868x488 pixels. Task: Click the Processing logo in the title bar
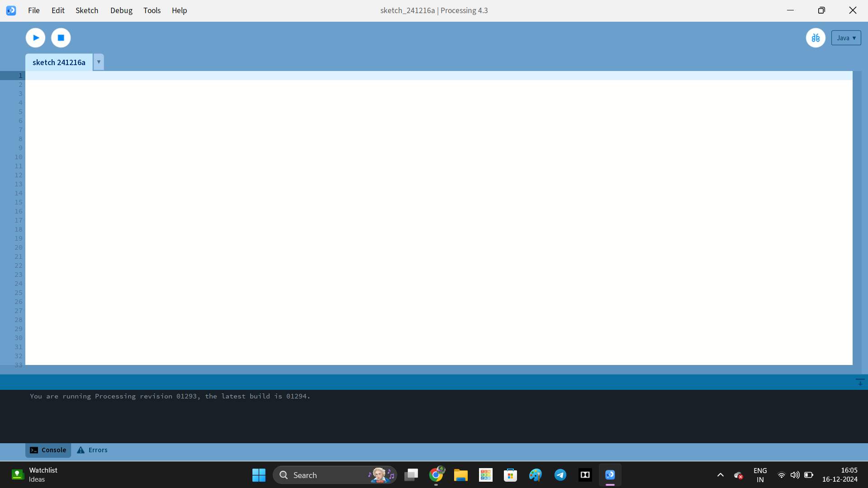pyautogui.click(x=11, y=10)
